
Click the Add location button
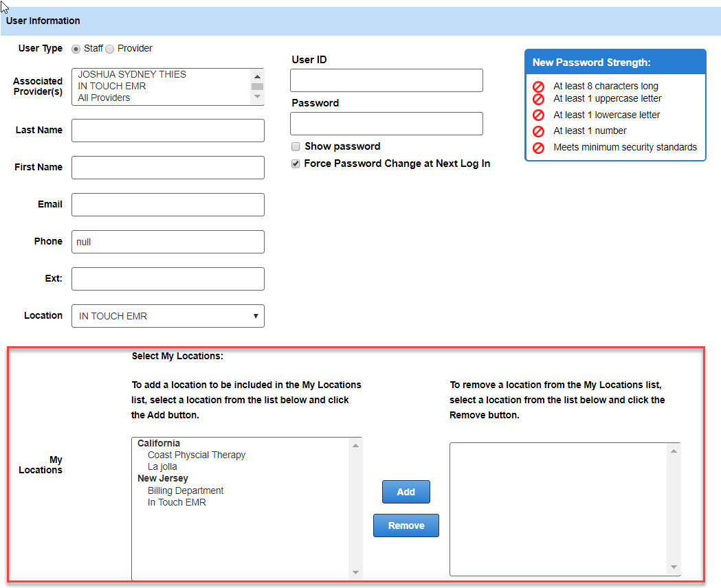coord(406,492)
